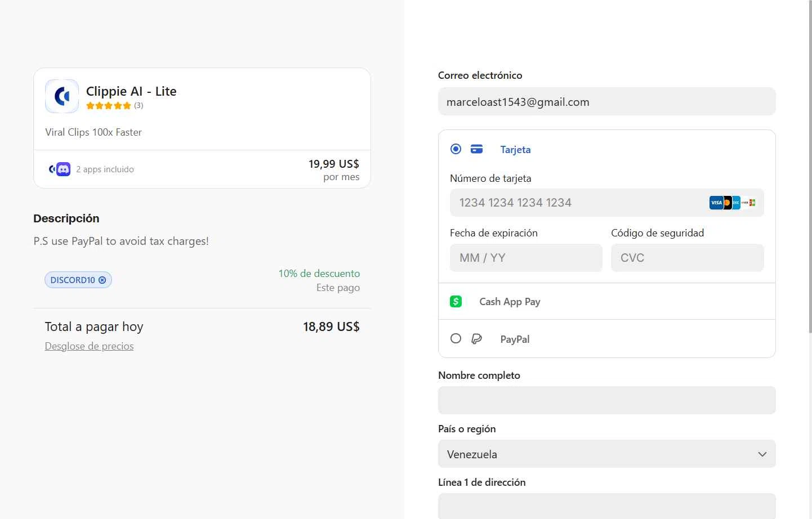
Task: Open the País o región dropdown
Action: [607, 454]
